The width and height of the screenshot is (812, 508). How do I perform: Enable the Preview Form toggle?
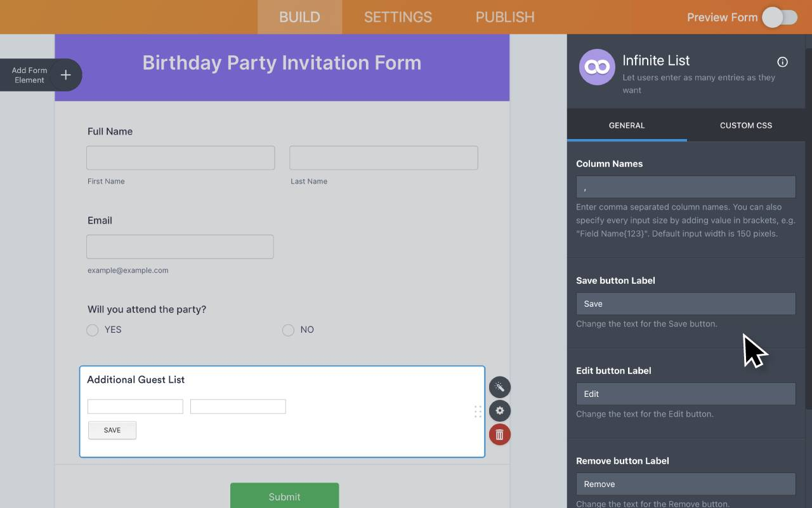pyautogui.click(x=779, y=17)
